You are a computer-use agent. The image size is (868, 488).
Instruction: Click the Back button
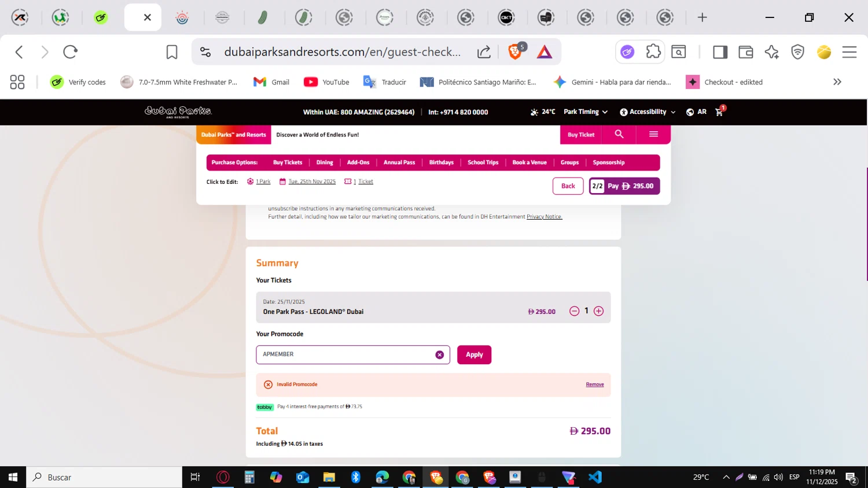pyautogui.click(x=568, y=186)
